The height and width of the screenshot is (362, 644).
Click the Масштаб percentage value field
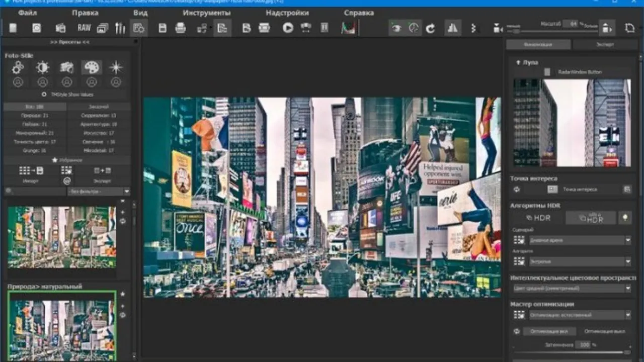[x=571, y=24]
